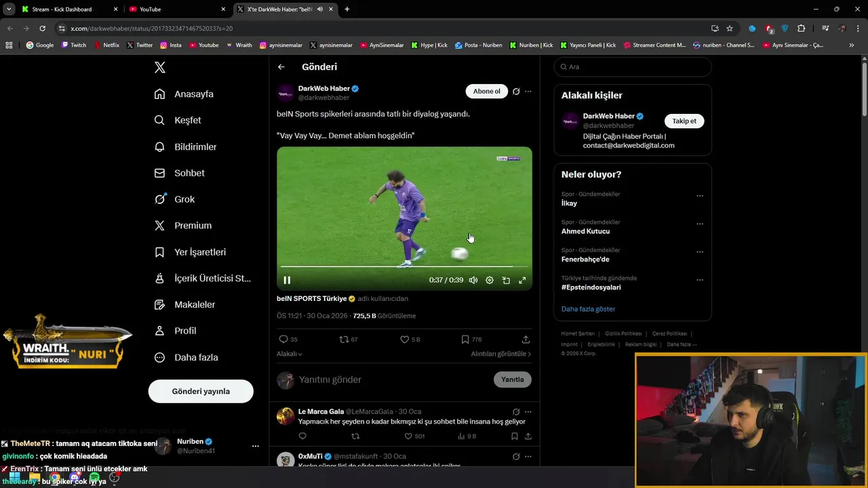Toggle picture-in-picture on video
The image size is (868, 488).
tap(506, 280)
